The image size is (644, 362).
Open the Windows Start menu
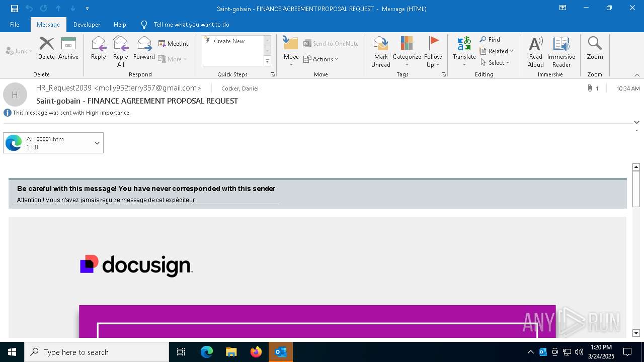(12, 352)
